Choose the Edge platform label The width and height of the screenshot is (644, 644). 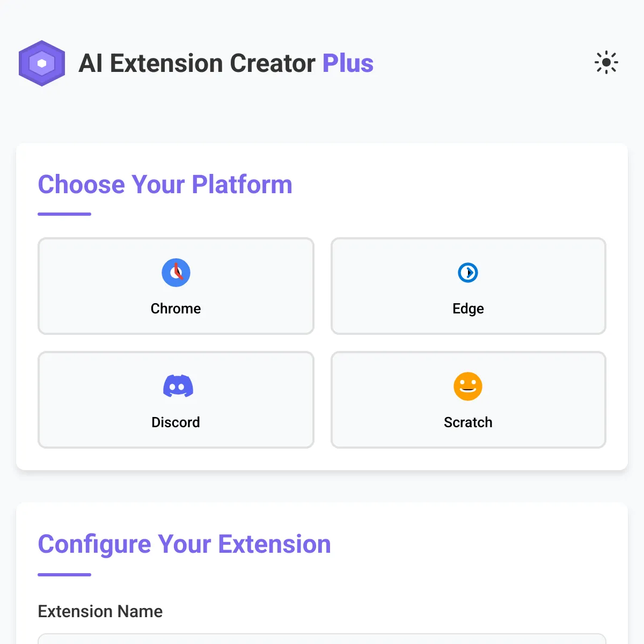pos(468,309)
